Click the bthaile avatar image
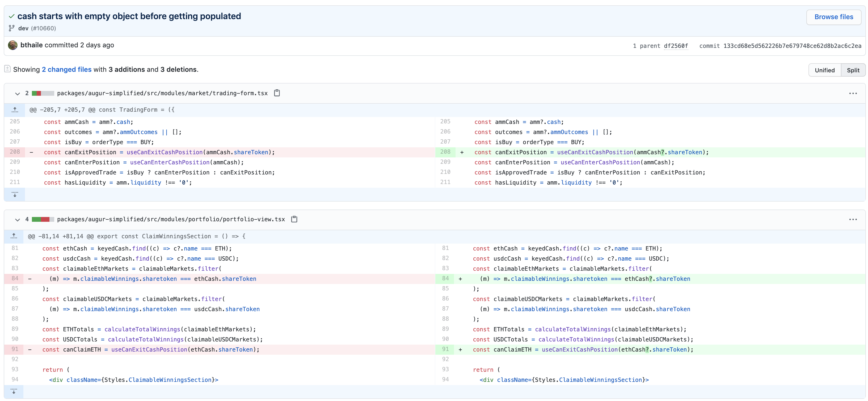 point(13,45)
